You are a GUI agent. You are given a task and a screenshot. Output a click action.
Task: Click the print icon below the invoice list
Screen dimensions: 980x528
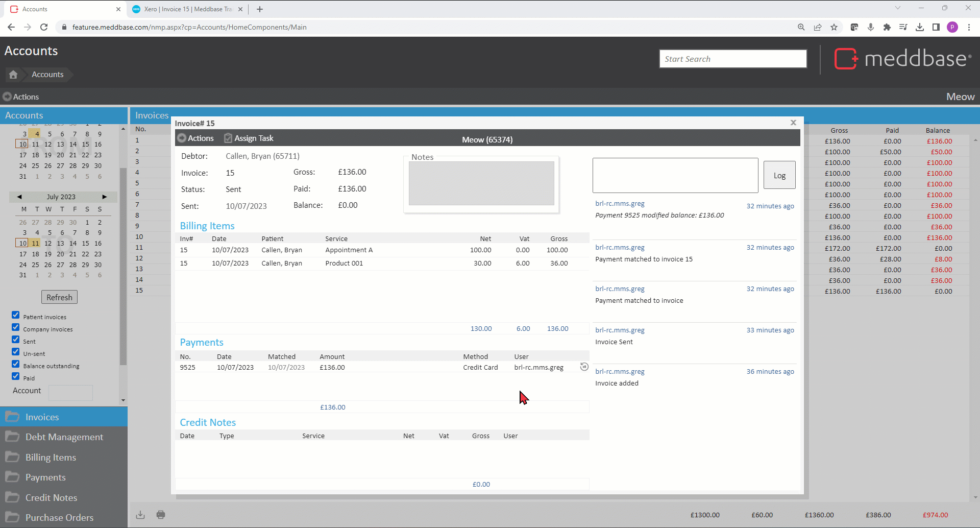click(x=161, y=515)
